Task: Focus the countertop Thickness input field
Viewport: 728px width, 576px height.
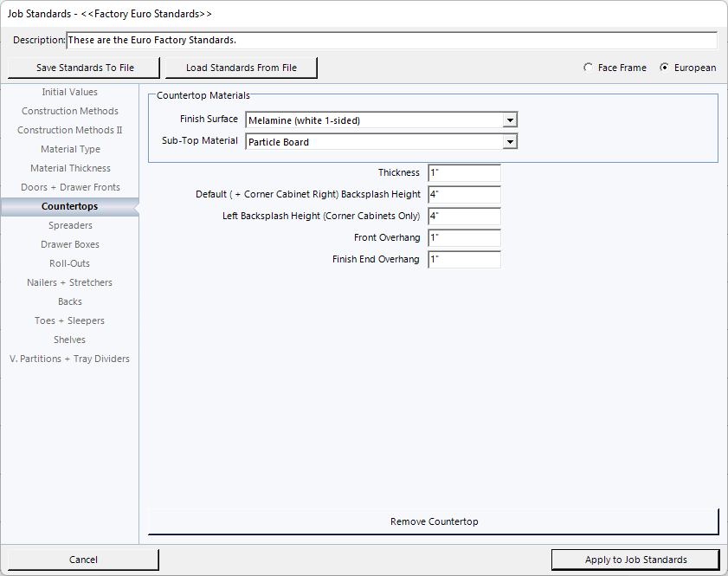Action: click(464, 173)
